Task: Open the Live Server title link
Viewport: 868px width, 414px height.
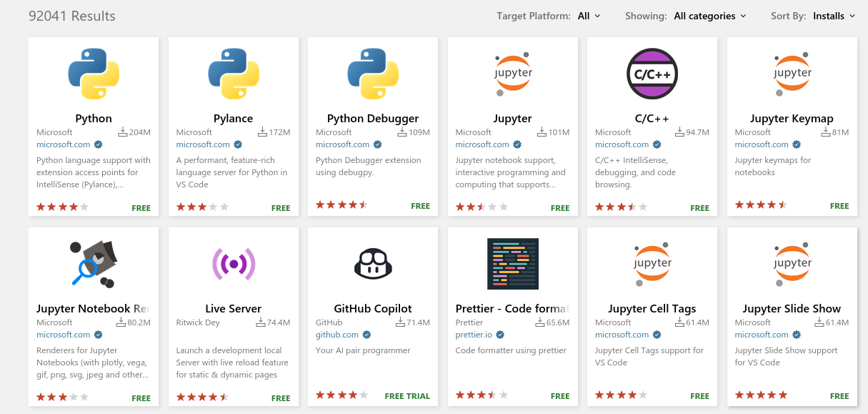Action: [234, 309]
